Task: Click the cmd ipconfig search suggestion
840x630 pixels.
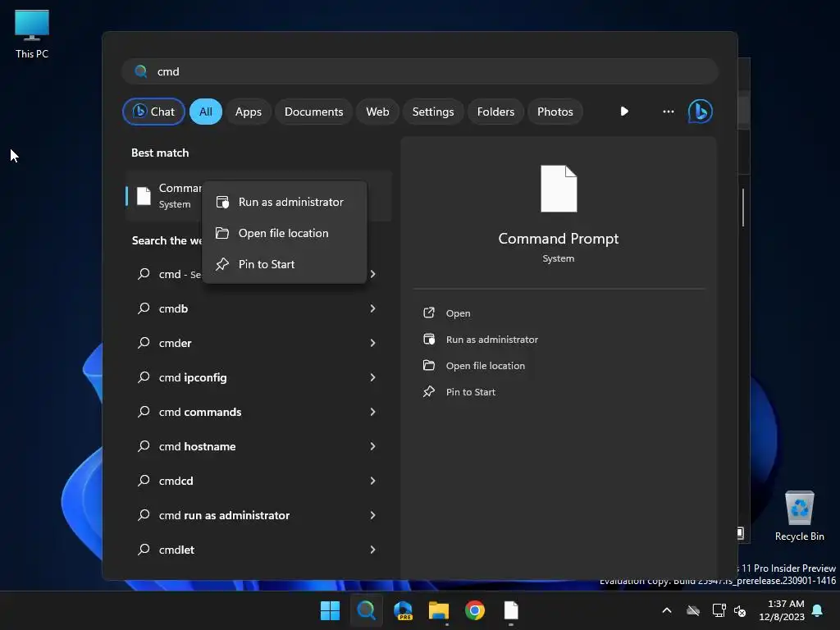Action: click(246, 377)
